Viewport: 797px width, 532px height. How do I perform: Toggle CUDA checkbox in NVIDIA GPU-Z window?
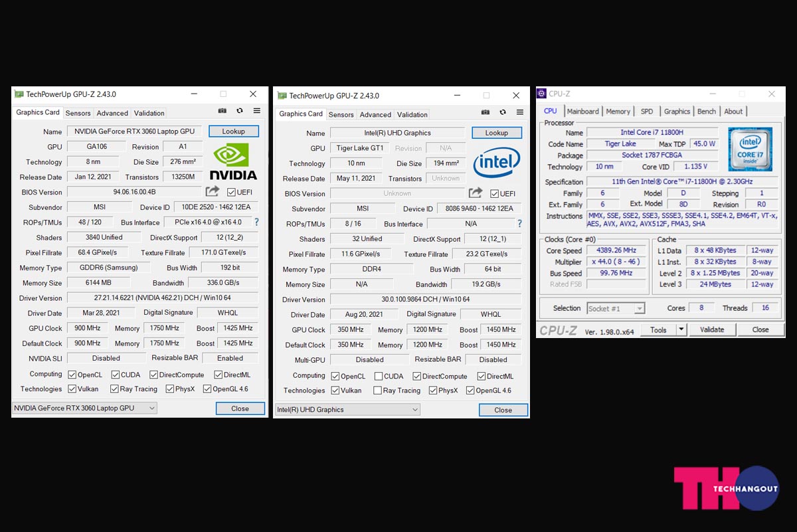[115, 375]
